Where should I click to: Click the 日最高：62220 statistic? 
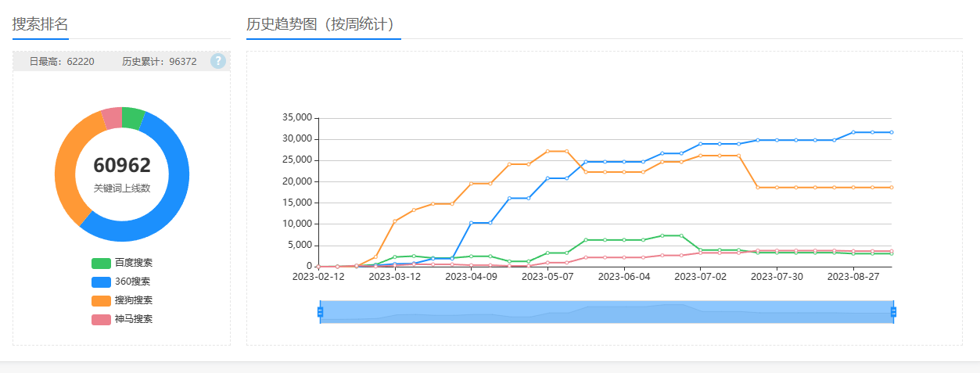(x=62, y=61)
